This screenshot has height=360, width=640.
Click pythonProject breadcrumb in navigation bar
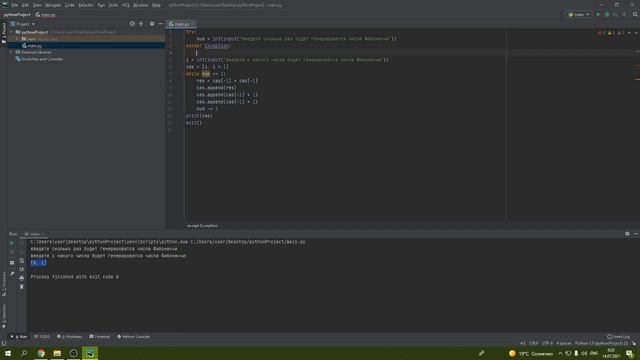point(17,15)
